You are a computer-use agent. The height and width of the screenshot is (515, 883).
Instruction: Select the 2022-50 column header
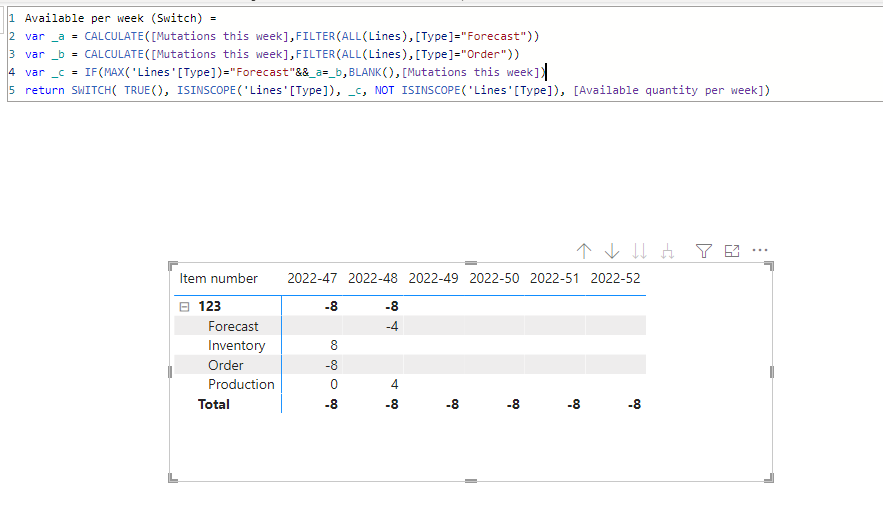pyautogui.click(x=494, y=279)
